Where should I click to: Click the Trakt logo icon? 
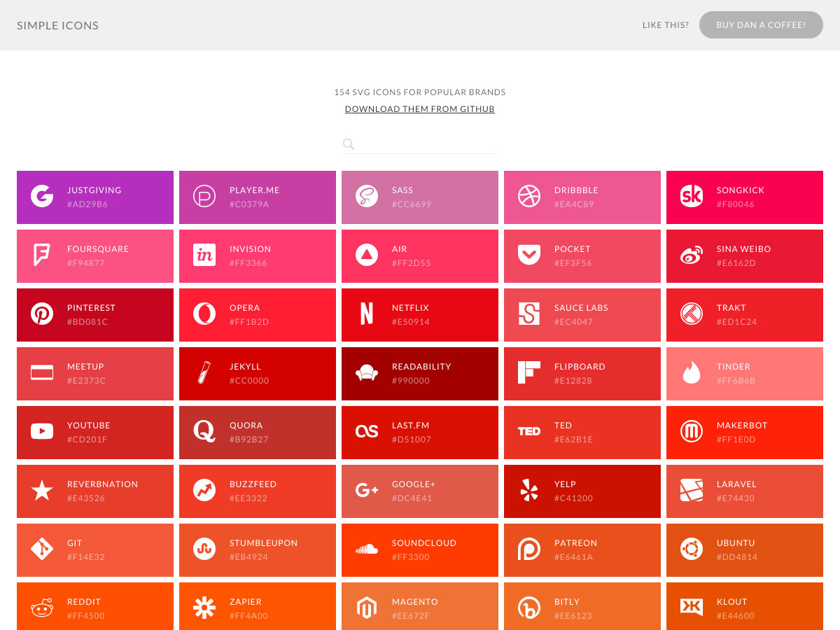point(692,314)
